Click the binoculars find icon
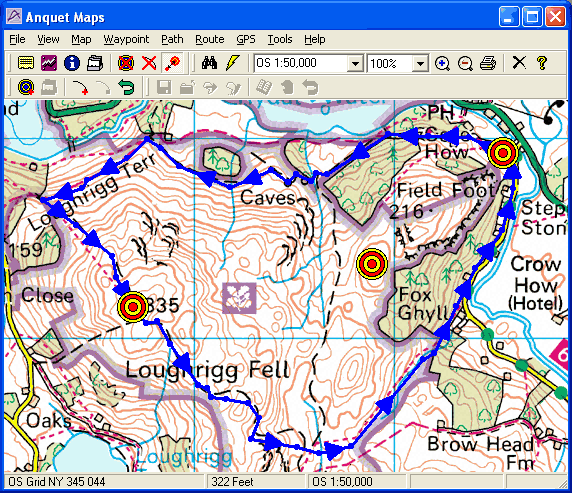This screenshot has width=572, height=493. click(210, 63)
